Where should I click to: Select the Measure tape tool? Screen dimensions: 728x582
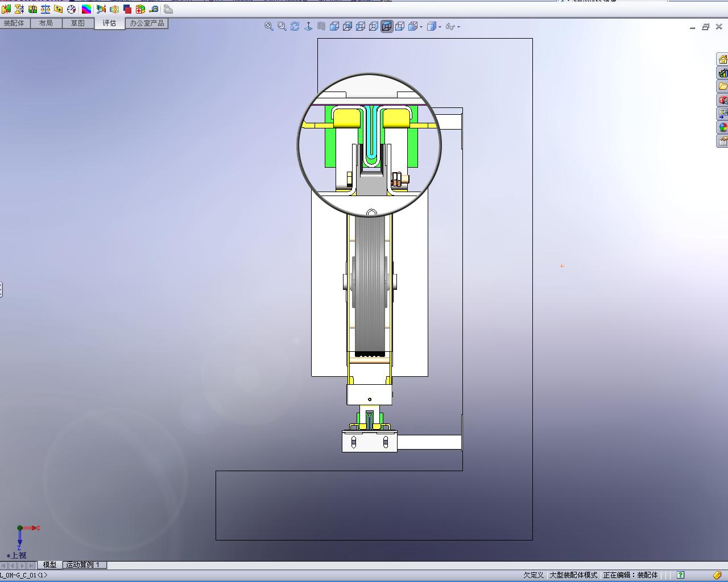[154, 9]
